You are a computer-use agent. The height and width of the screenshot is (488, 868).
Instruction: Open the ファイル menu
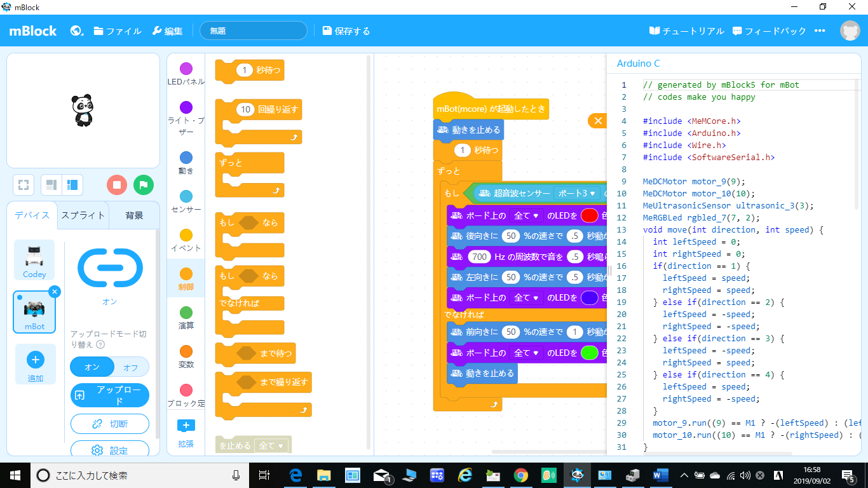click(x=118, y=30)
